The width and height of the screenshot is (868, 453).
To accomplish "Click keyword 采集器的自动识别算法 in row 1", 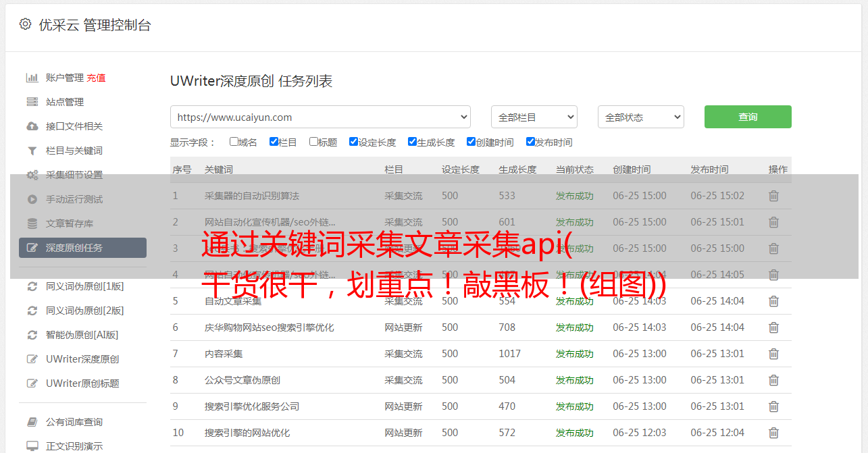I will click(x=252, y=196).
